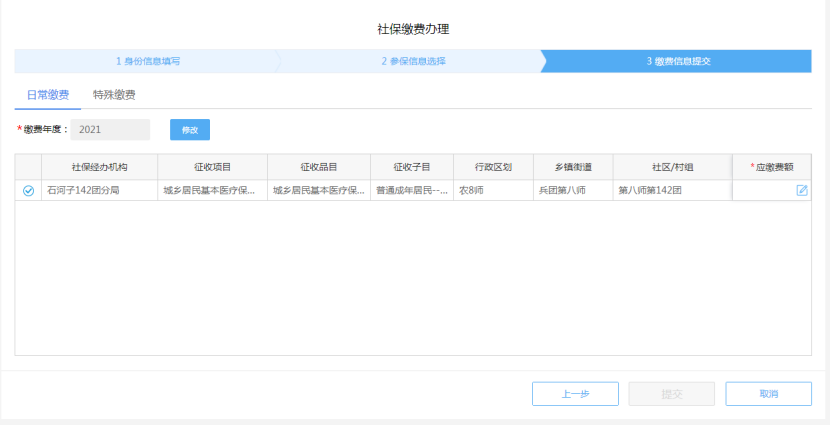This screenshot has height=425, width=830.
Task: Click the 行政区划 column header
Action: [493, 167]
